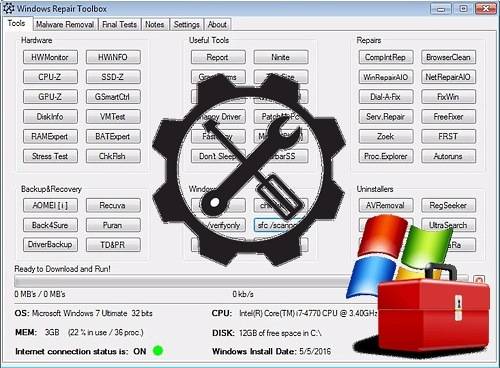Maximize the Windows Repair Toolbox window

[x=463, y=8]
